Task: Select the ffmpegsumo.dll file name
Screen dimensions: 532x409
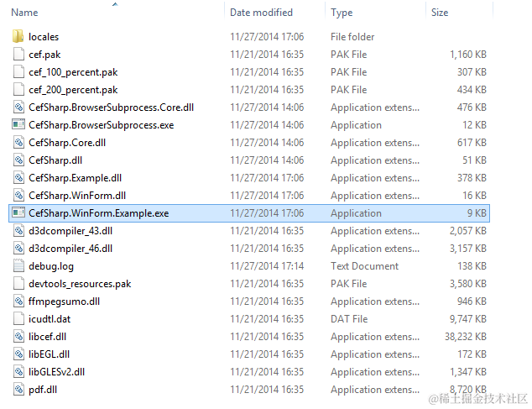Action: tap(64, 302)
